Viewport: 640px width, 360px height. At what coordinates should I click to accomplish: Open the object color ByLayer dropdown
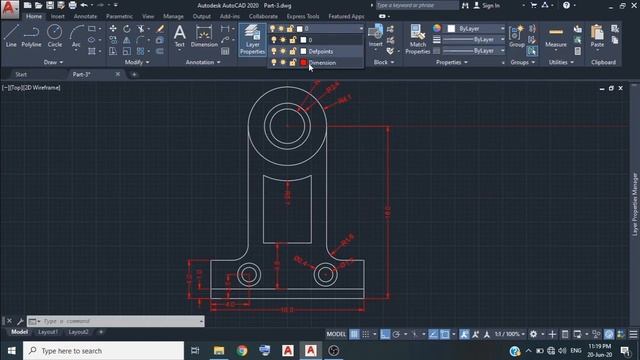475,28
